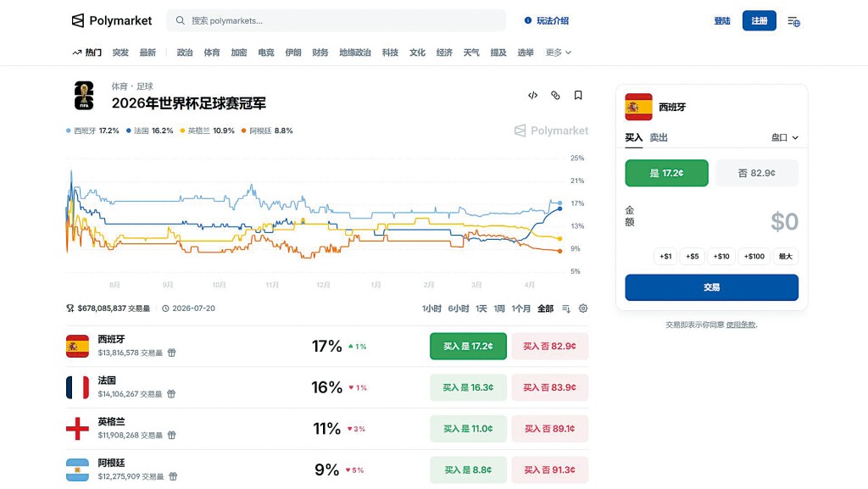Click the watchlist icon in the top-right corner
The height and width of the screenshot is (489, 868).
pyautogui.click(x=793, y=20)
